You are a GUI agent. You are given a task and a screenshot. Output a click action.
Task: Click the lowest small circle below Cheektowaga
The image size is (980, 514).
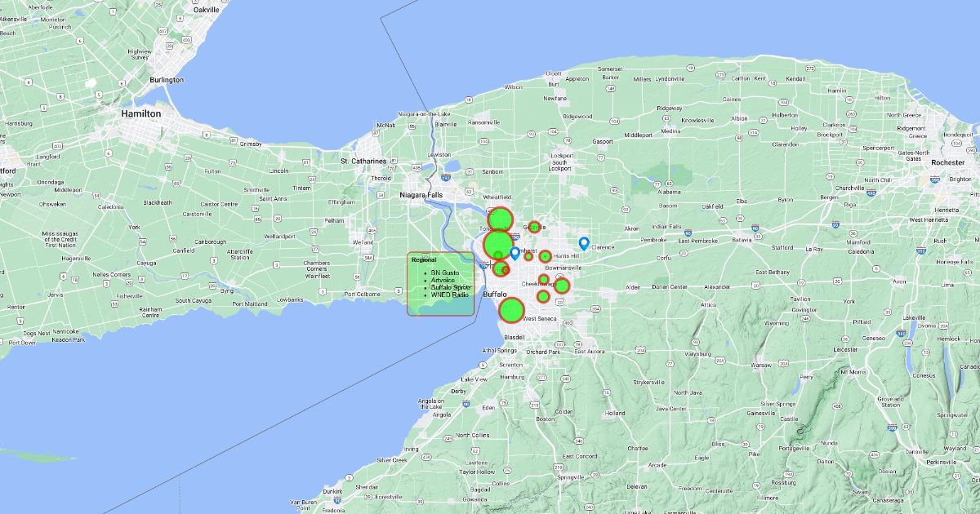point(543,296)
